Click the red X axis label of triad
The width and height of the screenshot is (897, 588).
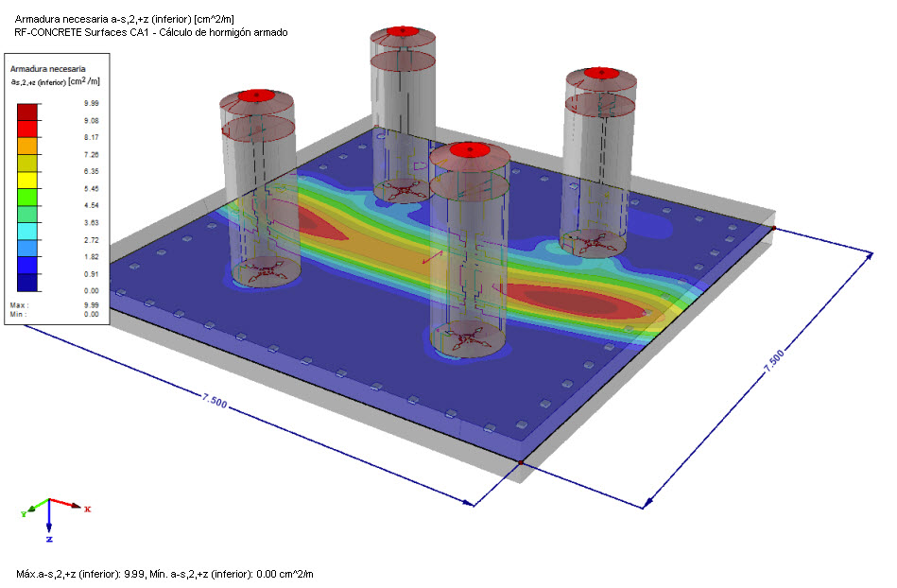pos(88,510)
